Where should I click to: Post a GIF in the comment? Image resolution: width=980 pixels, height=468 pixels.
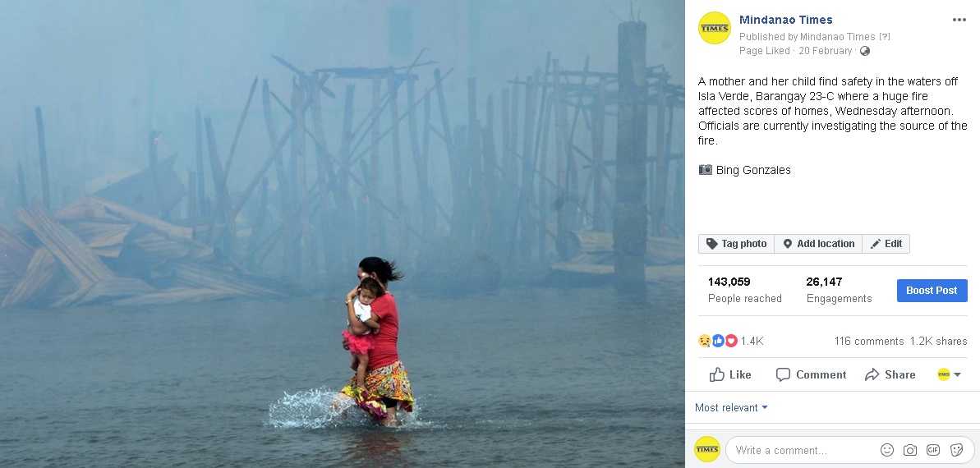pos(933,450)
